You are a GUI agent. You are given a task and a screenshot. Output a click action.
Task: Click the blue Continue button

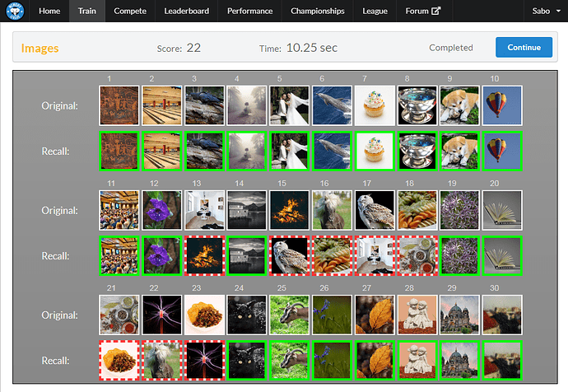click(524, 47)
